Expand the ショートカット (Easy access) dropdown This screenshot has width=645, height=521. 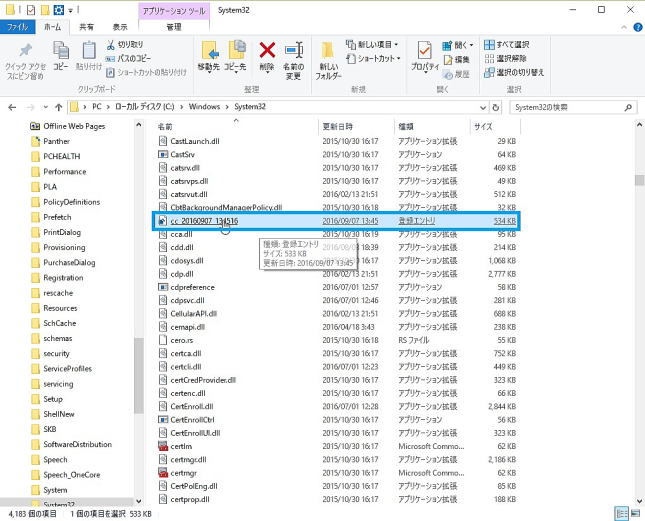coord(370,58)
